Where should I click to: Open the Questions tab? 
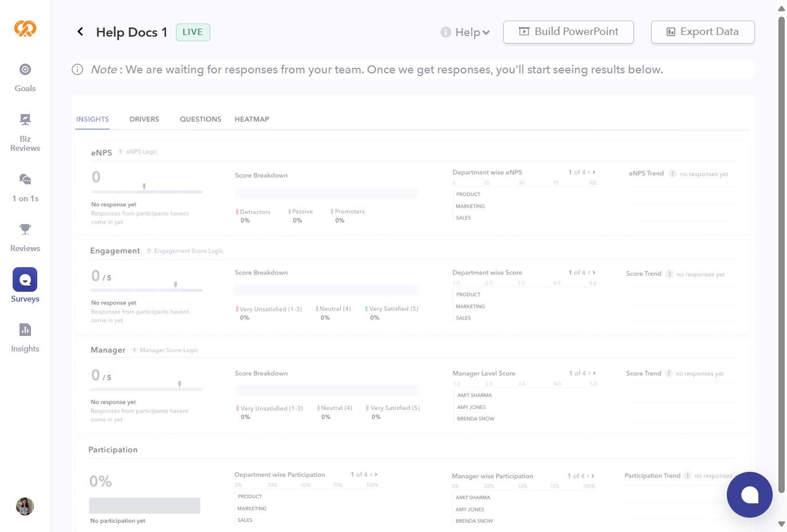[x=201, y=119]
